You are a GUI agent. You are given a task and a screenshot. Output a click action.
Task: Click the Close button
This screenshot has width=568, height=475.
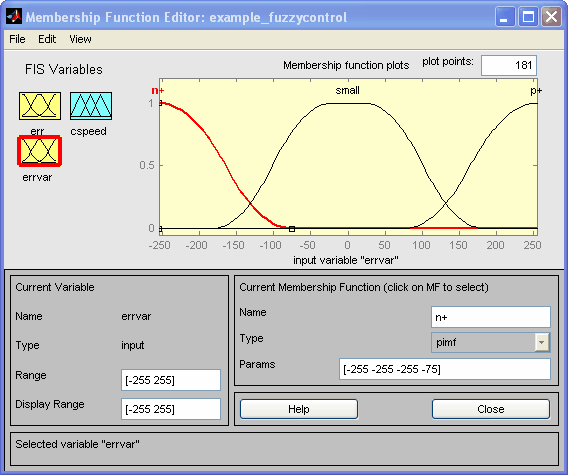tap(490, 409)
